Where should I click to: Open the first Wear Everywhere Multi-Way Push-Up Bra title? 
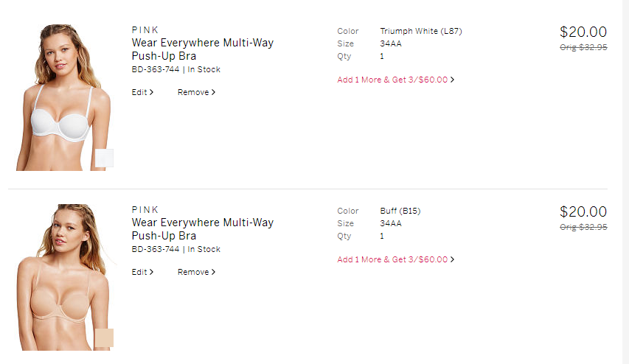point(202,49)
